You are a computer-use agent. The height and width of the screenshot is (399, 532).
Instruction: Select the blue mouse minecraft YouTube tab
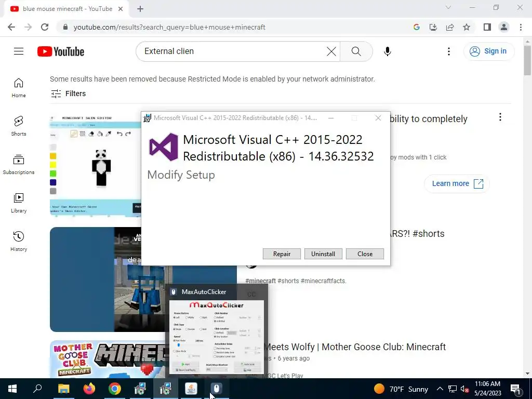pos(66,9)
